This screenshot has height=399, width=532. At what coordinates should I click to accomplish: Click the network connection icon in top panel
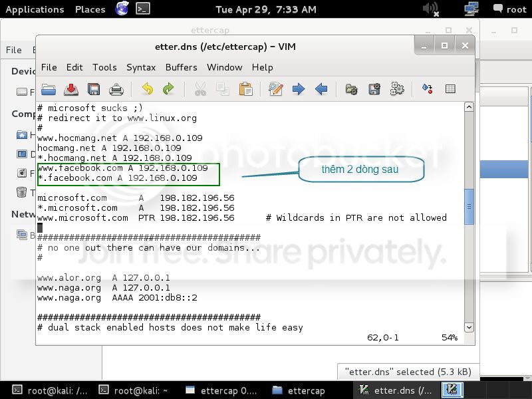[471, 9]
